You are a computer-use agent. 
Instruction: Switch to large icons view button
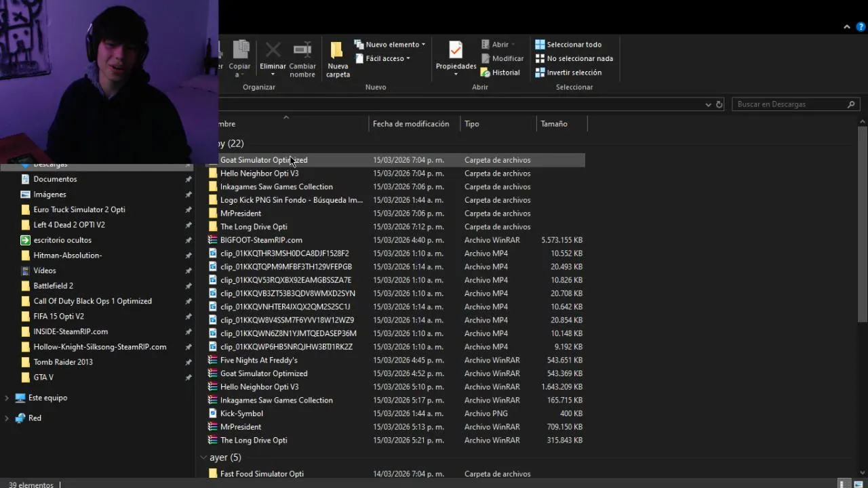pos(859,484)
